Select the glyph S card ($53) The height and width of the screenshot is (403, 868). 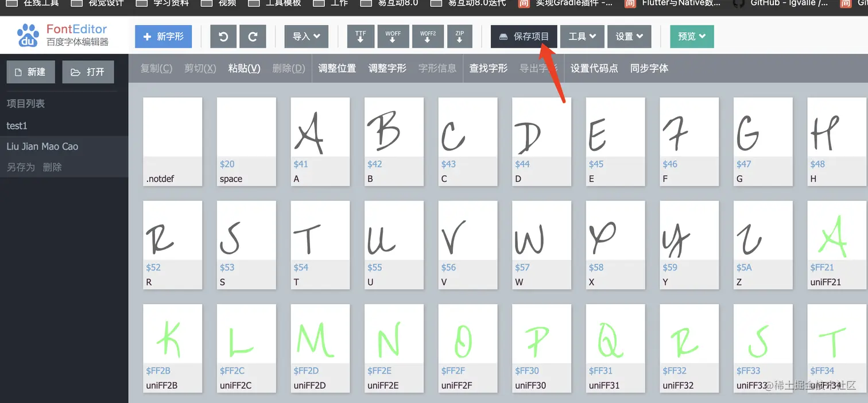(246, 245)
